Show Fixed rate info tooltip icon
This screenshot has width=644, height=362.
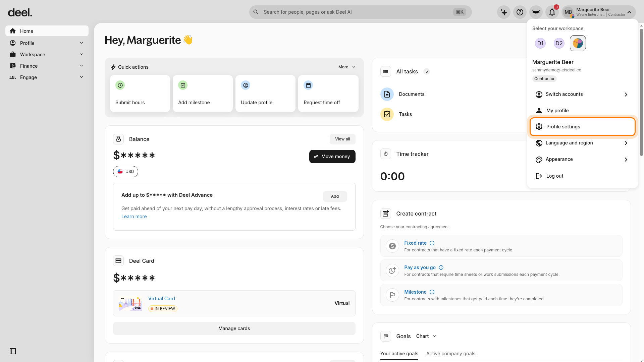432,243
